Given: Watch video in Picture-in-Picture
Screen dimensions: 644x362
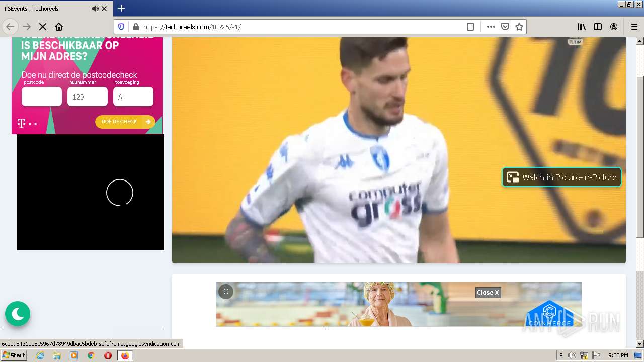Looking at the screenshot, I should [561, 177].
